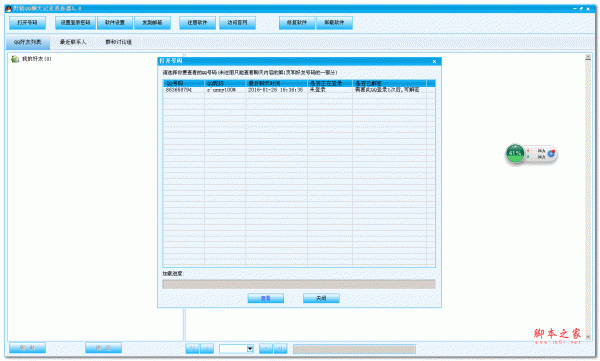Click the restore button in main title bar
The width and height of the screenshot is (600, 361).
click(x=581, y=8)
